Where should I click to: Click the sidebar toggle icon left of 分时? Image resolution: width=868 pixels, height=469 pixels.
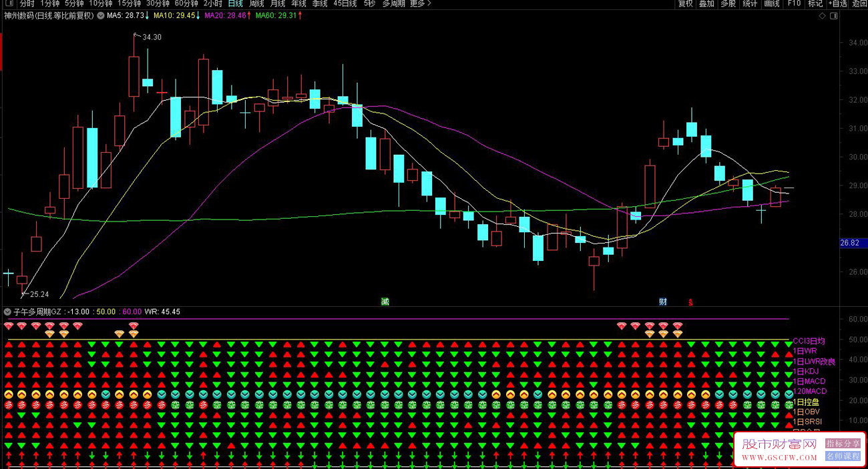9,3
